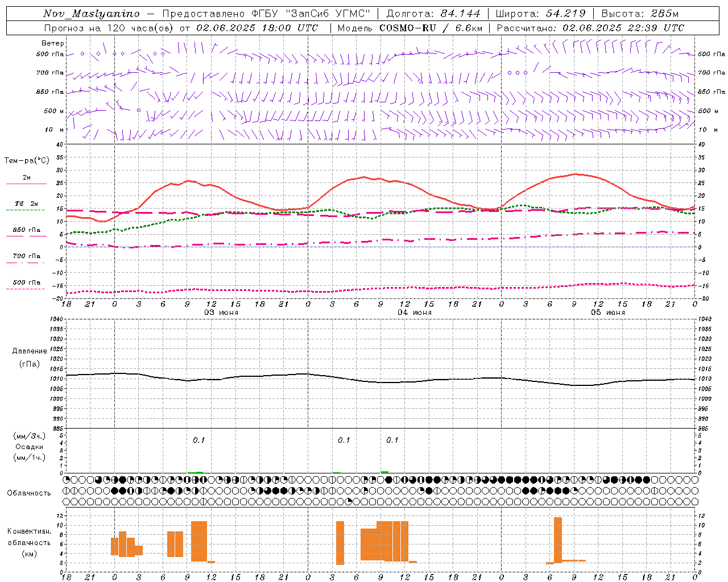This screenshot has height=582, width=728.
Task: Click the 0.1 precipitation value above 03 июня
Action: pos(198,440)
